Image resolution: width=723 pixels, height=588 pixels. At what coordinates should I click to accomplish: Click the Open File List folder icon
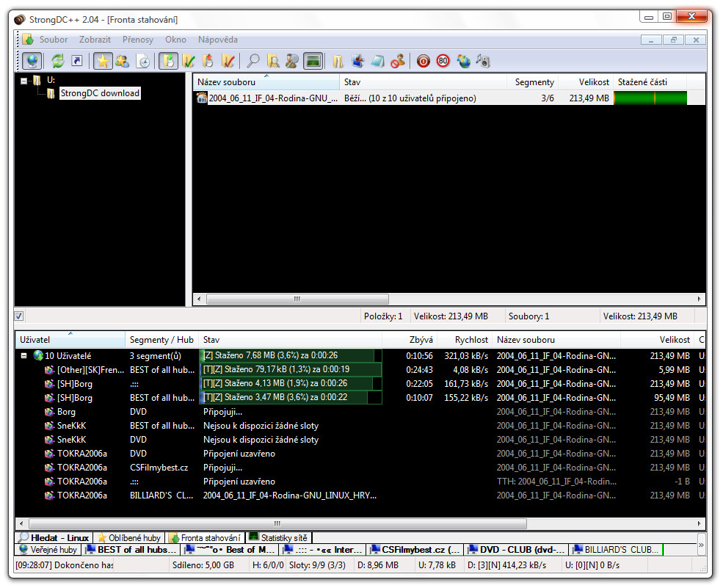[x=338, y=61]
